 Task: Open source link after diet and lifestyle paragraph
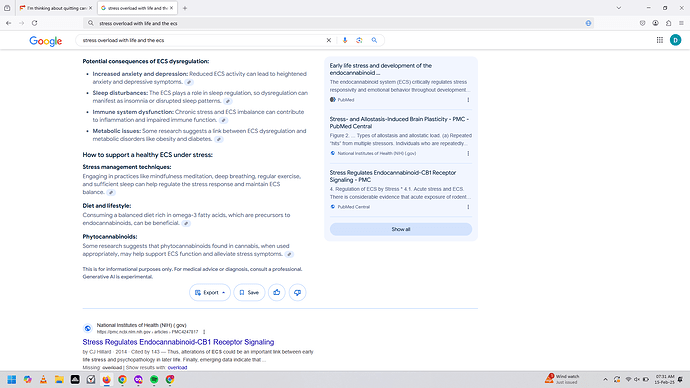186,223
